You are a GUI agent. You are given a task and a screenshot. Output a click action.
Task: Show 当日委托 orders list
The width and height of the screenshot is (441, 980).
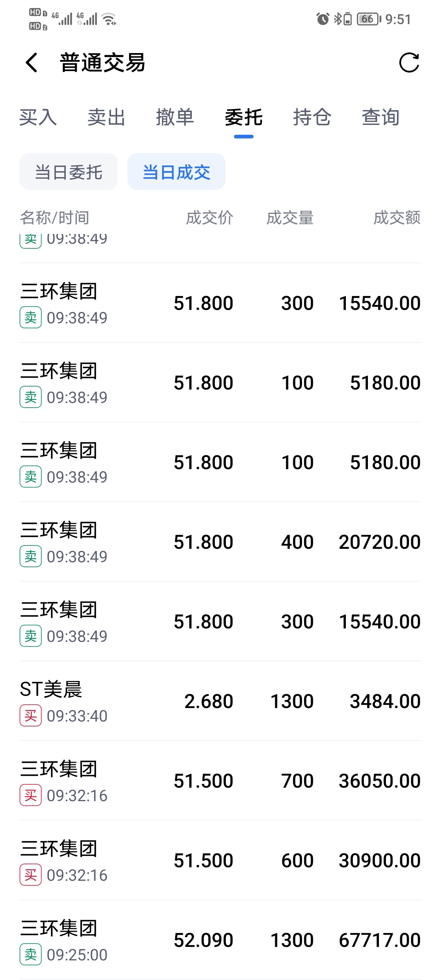pos(69,172)
